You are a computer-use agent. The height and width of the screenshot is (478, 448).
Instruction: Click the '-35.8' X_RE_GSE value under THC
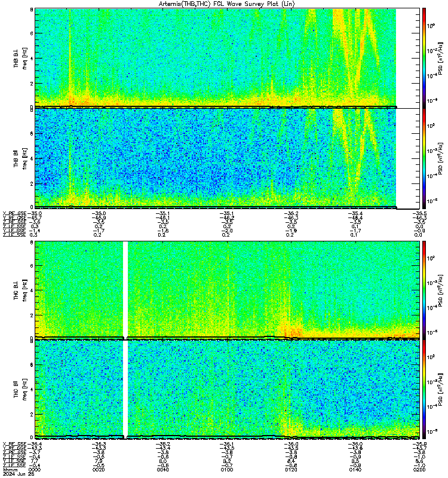419,444
